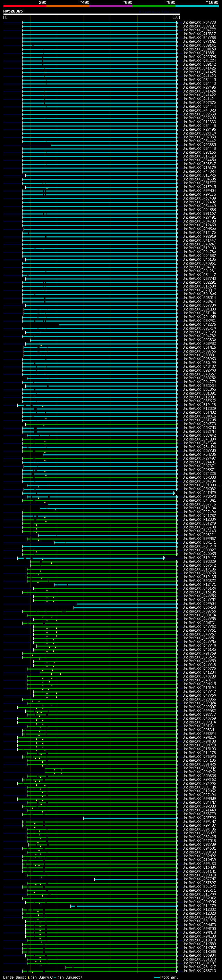This screenshot has height=980, width=222.
Task: Open hit UniRef100_Q84U94
Action: tap(199, 447)
